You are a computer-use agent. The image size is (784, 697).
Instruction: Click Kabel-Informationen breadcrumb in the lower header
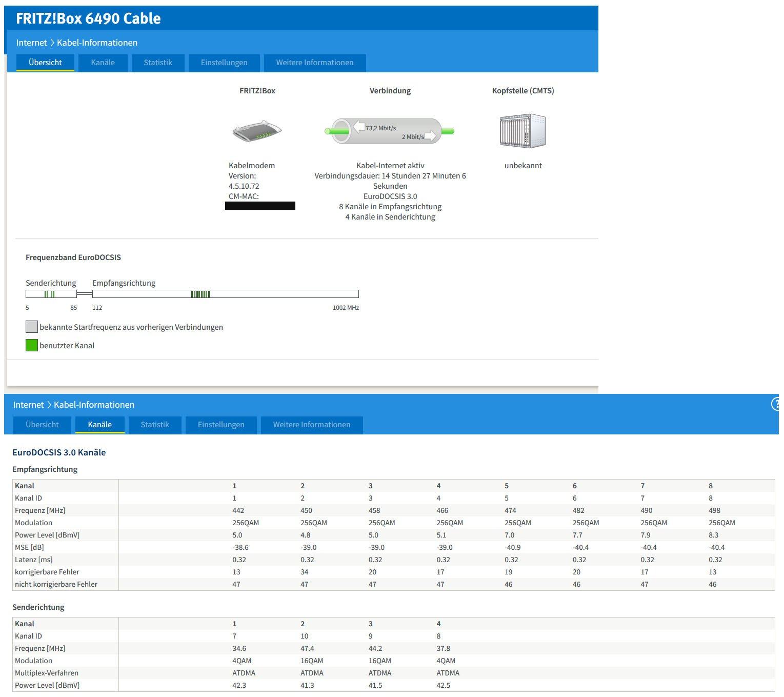[94, 405]
